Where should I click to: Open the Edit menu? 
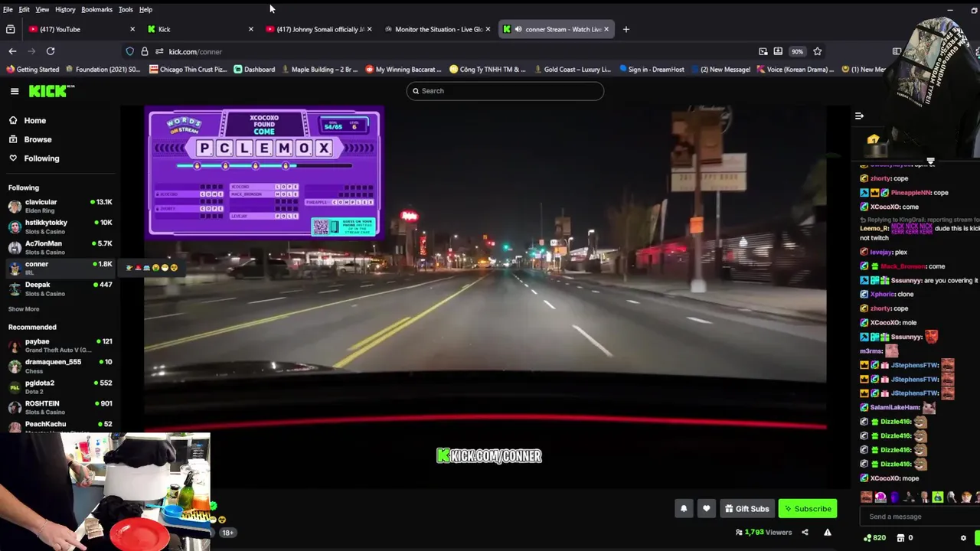pyautogui.click(x=24, y=9)
